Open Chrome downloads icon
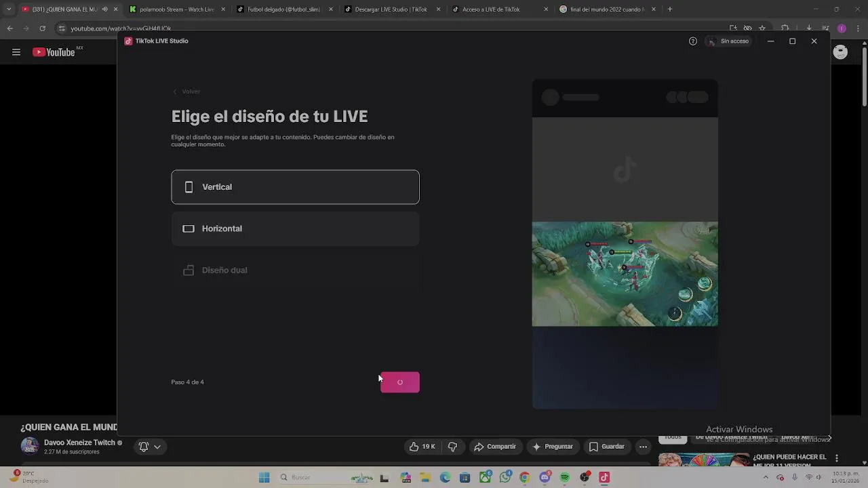This screenshot has width=868, height=488. (x=810, y=28)
